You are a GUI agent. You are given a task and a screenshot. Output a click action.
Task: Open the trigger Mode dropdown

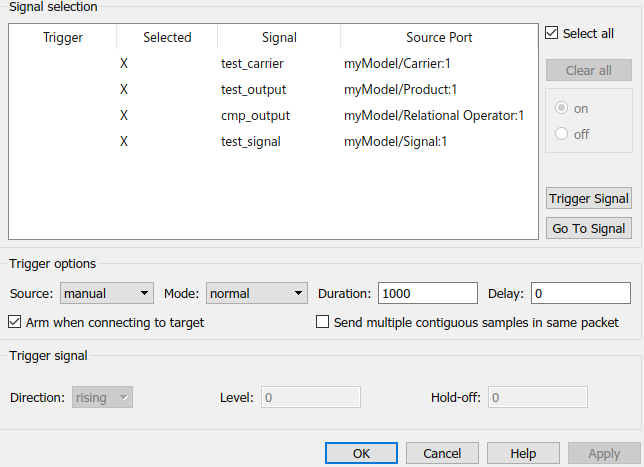pyautogui.click(x=256, y=293)
